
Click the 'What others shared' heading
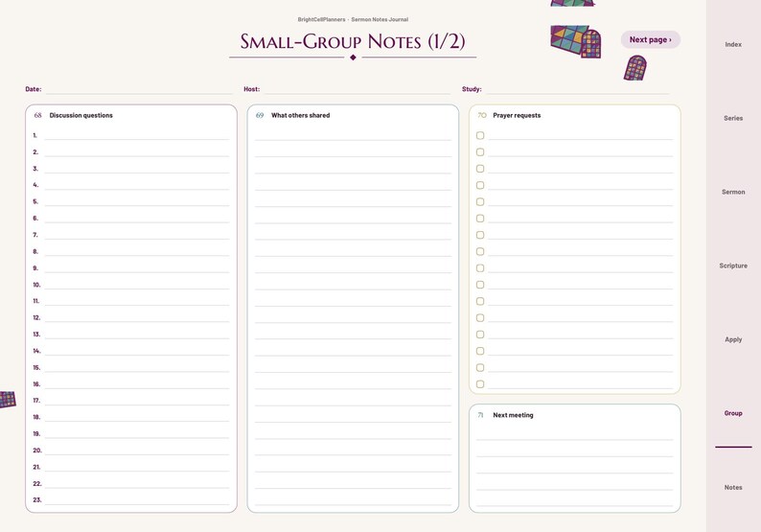click(300, 115)
